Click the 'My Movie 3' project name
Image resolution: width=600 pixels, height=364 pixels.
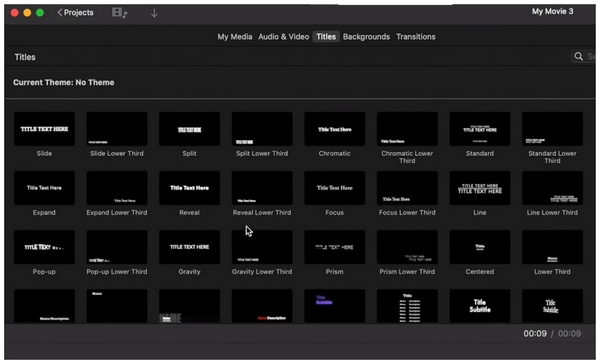(552, 11)
